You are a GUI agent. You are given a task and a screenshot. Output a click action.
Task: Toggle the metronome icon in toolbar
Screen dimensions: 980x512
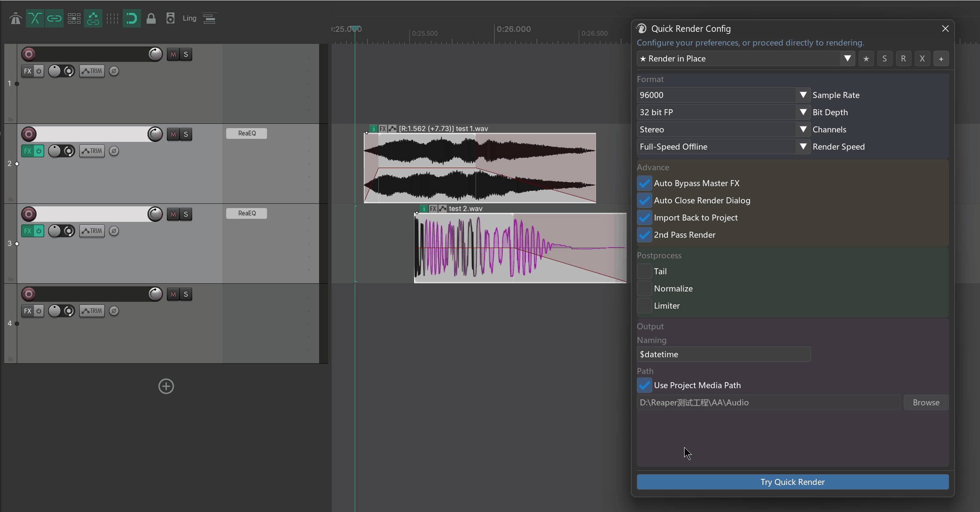click(x=15, y=18)
